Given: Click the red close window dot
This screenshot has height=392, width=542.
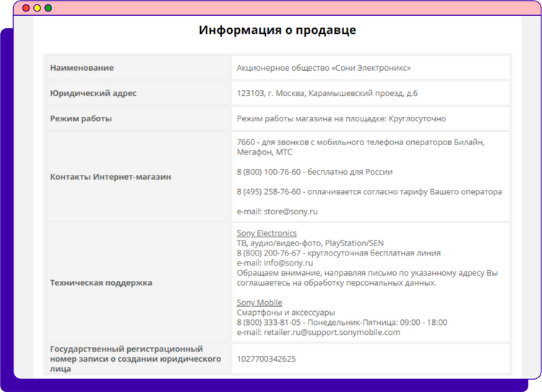Looking at the screenshot, I should tap(26, 8).
